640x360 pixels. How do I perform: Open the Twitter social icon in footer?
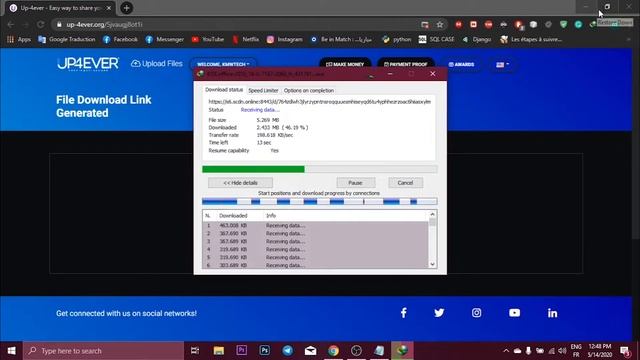[439, 313]
